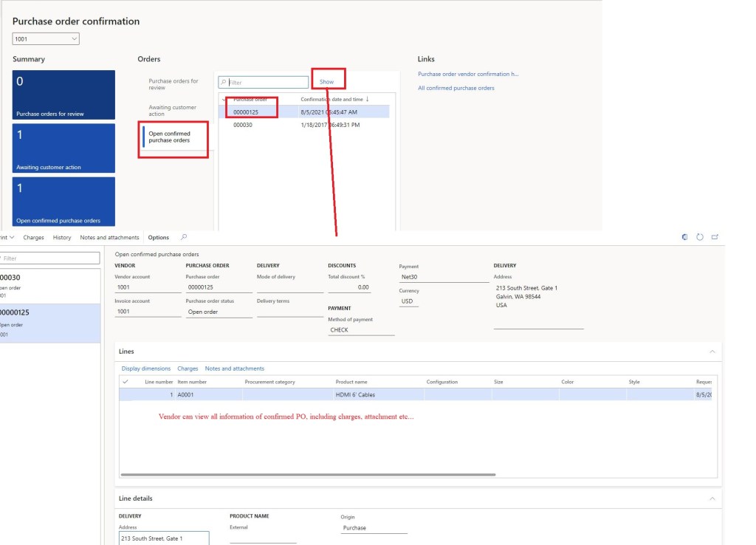Viewport: 756px width, 545px height.
Task: Open the Awaiting customer action tile
Action: point(63,148)
